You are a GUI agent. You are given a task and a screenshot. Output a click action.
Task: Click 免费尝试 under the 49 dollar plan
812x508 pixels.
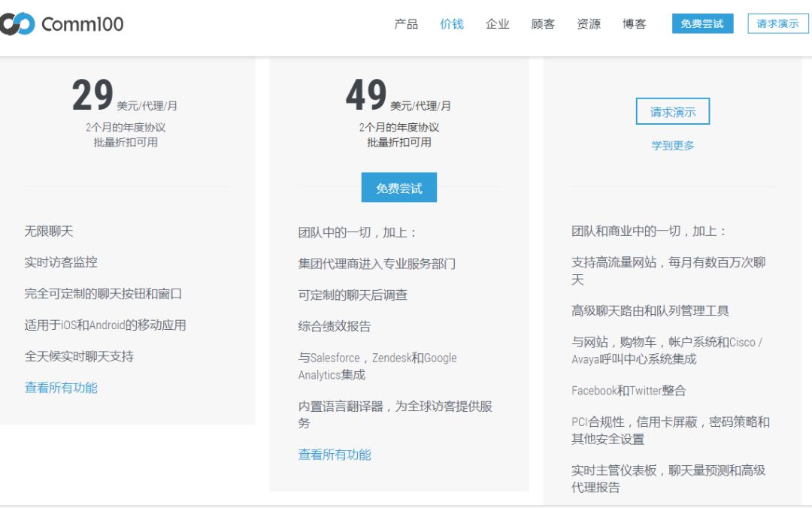(398, 188)
